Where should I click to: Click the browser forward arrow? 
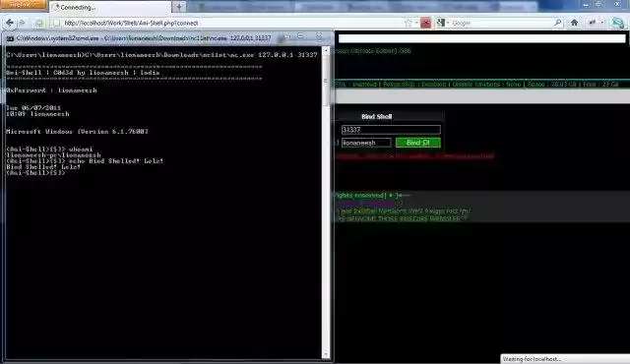(23, 23)
